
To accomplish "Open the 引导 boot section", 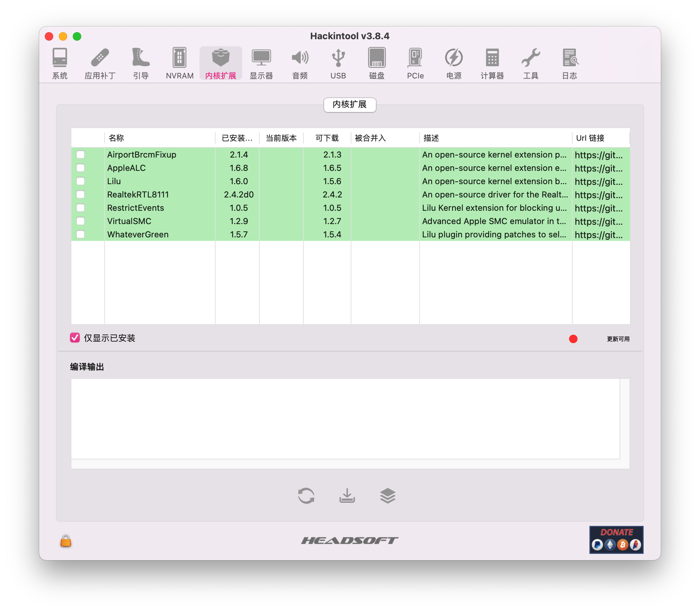I will 141,63.
